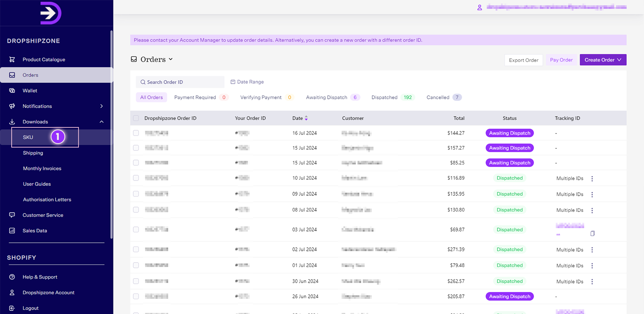The width and height of the screenshot is (644, 314).
Task: Open three-dot menu for 08 Jul 2024 order
Action: 592,210
